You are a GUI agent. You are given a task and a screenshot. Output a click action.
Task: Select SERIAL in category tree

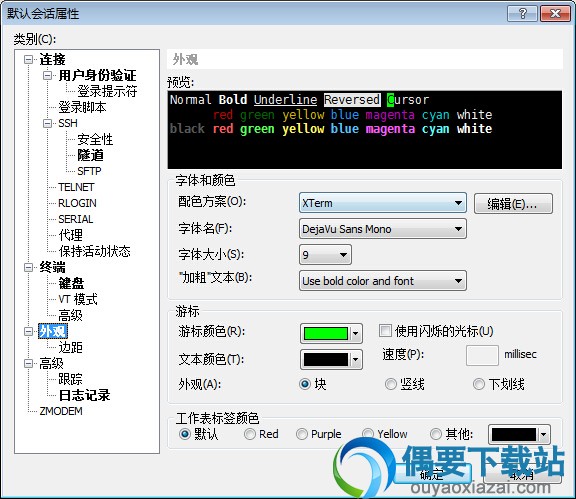coord(76,219)
